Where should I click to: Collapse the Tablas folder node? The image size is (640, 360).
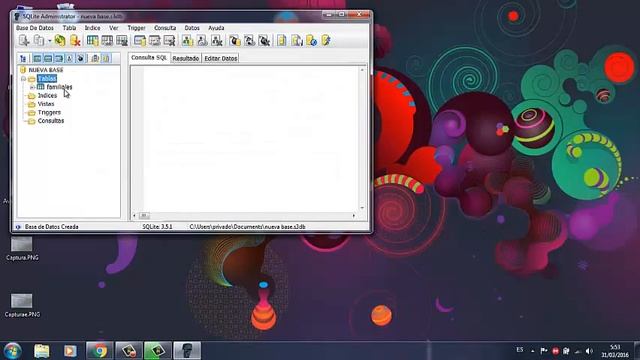click(x=24, y=78)
